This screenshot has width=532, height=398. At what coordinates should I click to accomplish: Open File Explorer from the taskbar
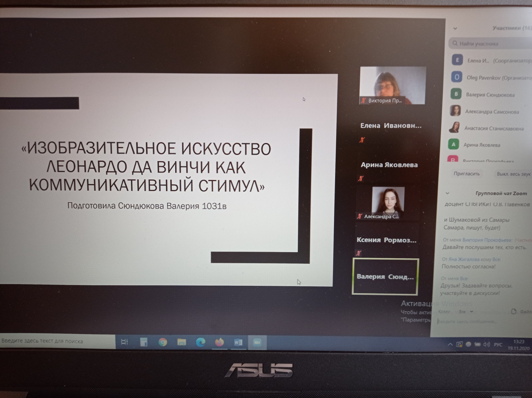(181, 342)
